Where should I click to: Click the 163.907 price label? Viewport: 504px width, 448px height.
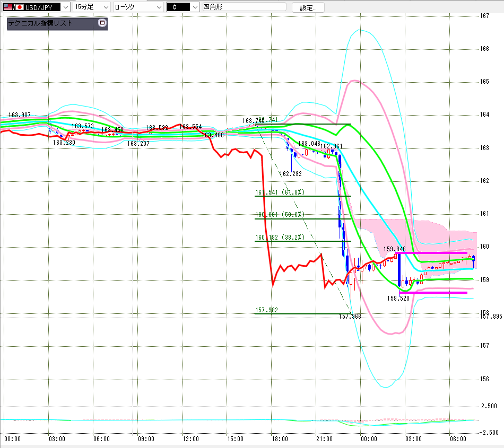click(20, 115)
